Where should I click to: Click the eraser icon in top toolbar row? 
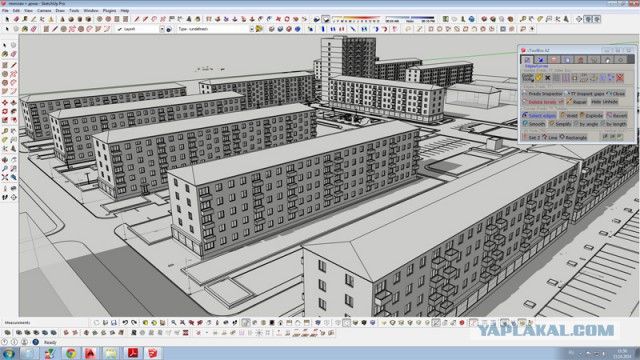(x=16, y=19)
